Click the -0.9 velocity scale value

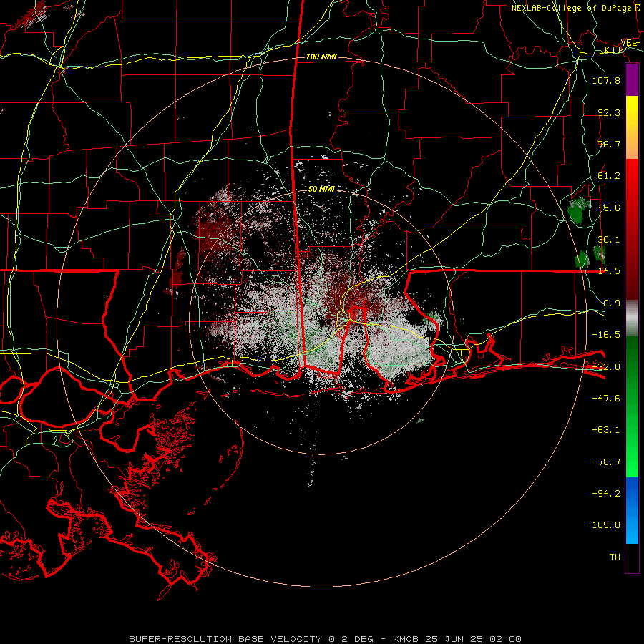609,303
